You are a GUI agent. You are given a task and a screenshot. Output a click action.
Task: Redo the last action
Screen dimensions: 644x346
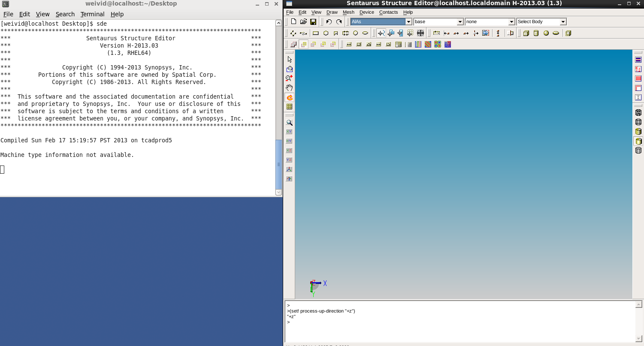coord(339,21)
